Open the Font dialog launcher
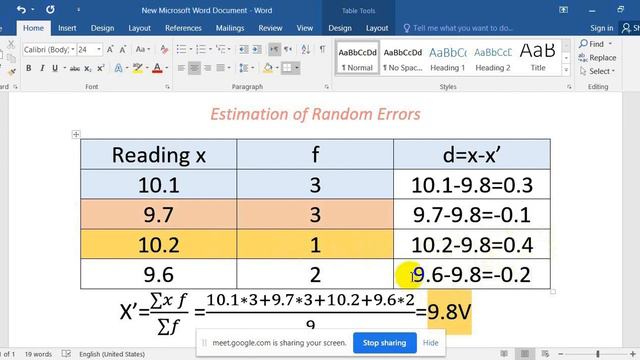Viewport: 640px width, 360px height. [x=167, y=87]
